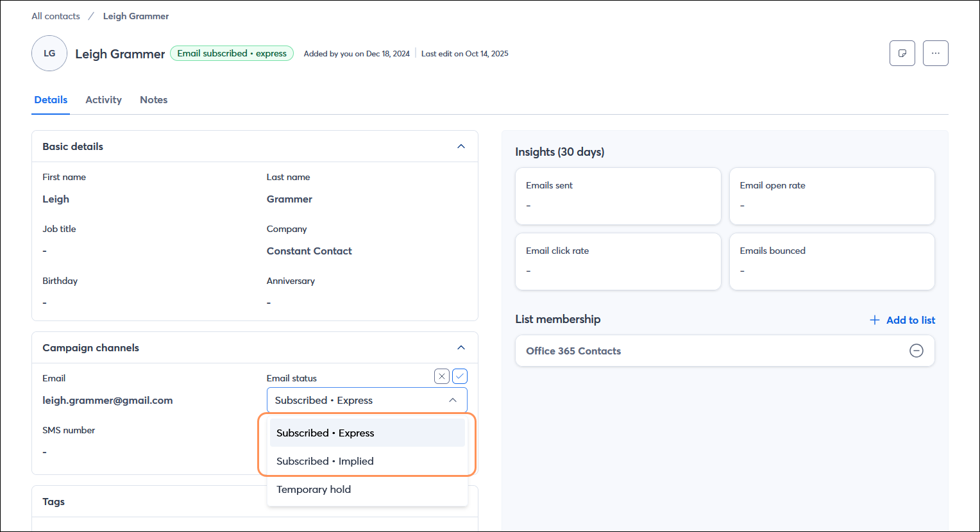
Task: Click the Add to list link
Action: [910, 320]
